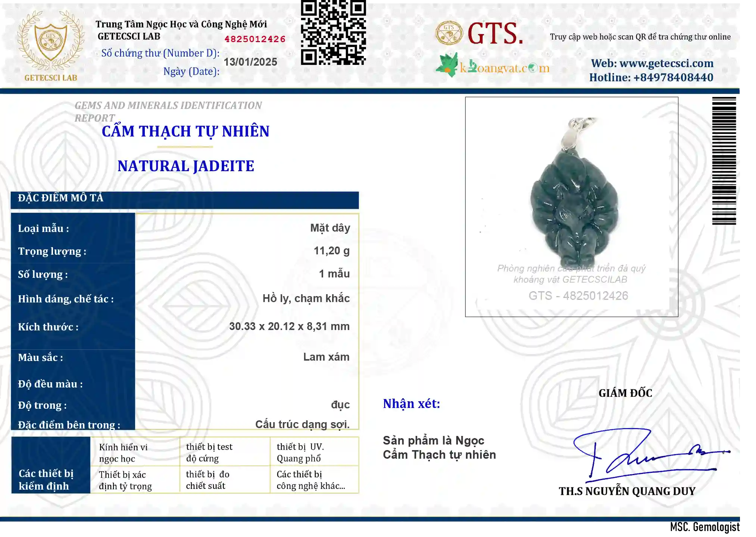Screen dimensions: 756x537
Task: Click the GTS round emblem icon
Action: pos(449,33)
